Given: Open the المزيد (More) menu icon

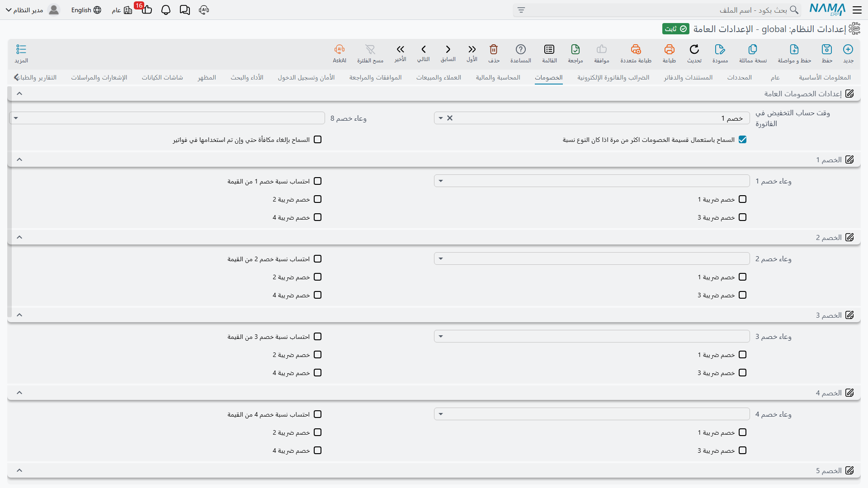Looking at the screenshot, I should click(21, 49).
